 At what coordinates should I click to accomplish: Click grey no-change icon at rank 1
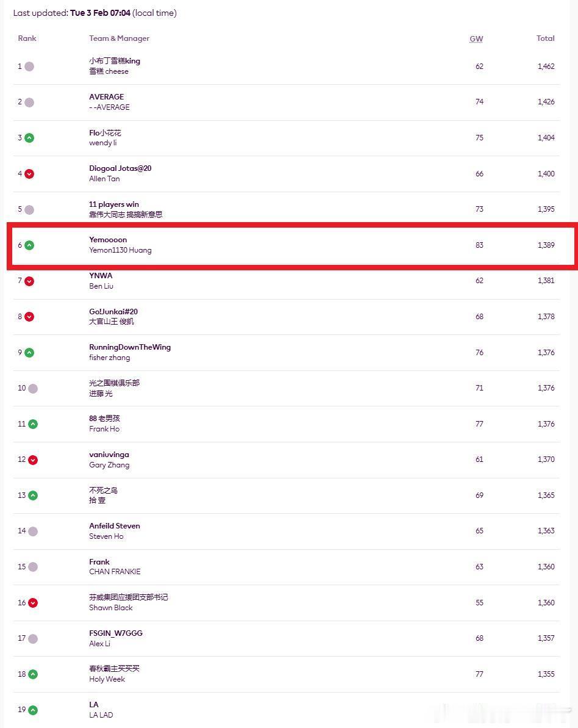pos(29,67)
